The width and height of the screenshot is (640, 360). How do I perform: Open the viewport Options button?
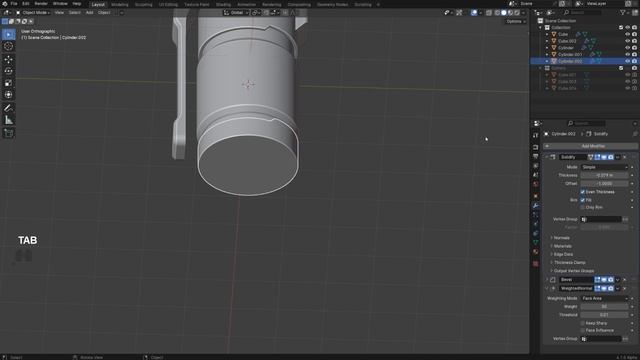516,21
